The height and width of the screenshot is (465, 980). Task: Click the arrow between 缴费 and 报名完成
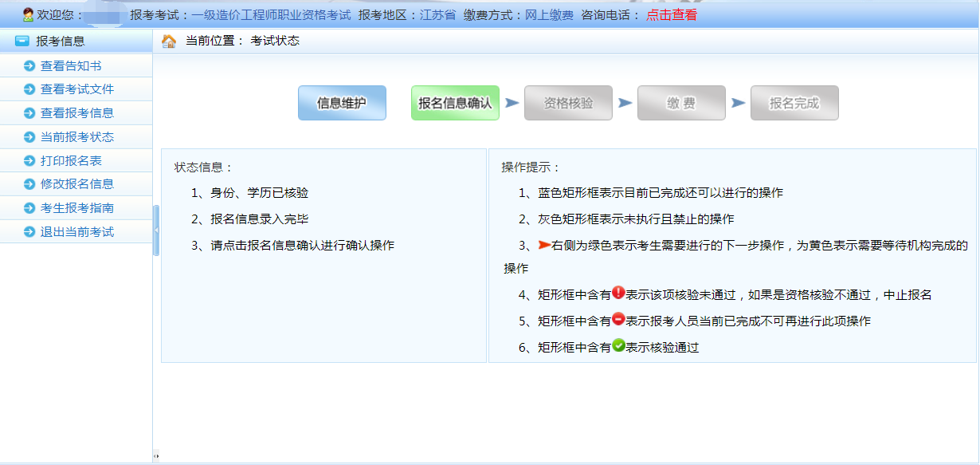pos(739,103)
